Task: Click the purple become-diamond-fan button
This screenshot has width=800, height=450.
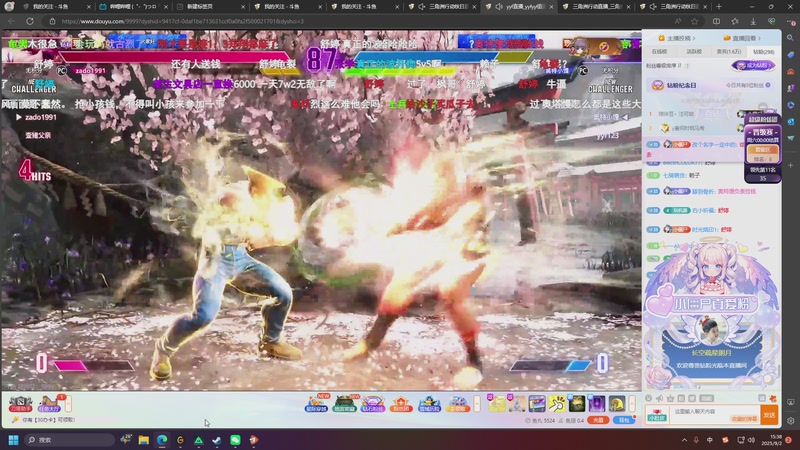Action: tap(753, 65)
